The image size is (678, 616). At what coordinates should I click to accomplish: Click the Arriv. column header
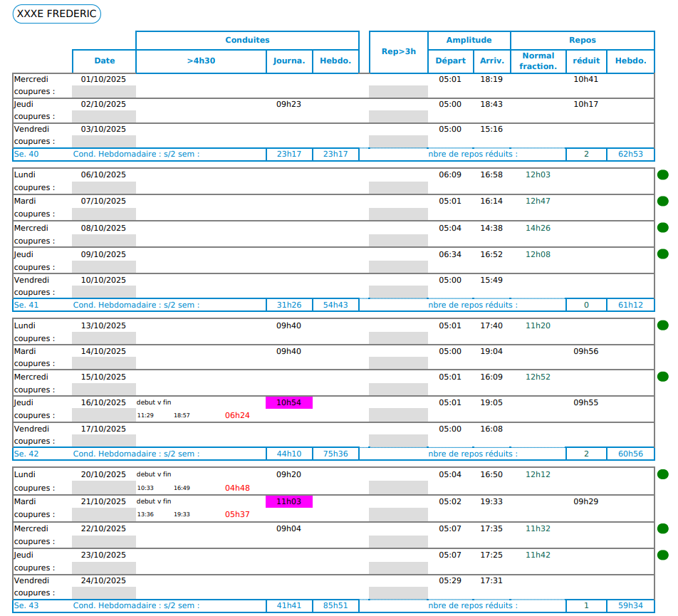pyautogui.click(x=492, y=61)
